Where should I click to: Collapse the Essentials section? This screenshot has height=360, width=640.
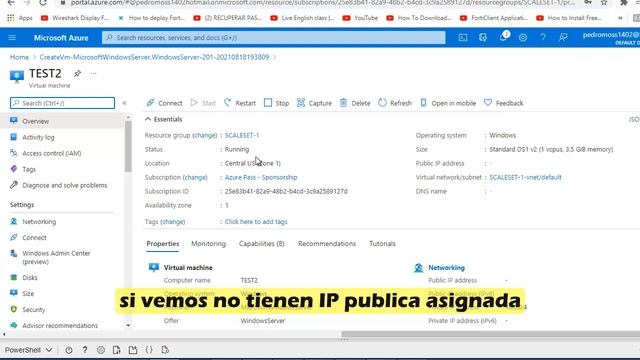163,119
